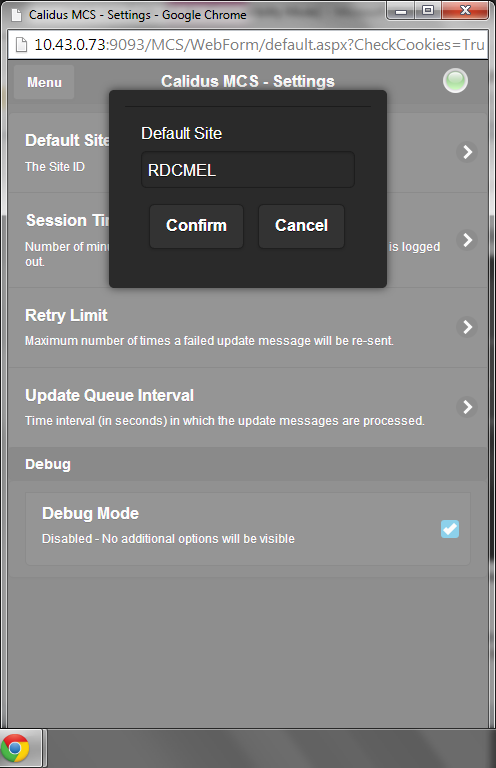The width and height of the screenshot is (496, 768).
Task: Click the Chrome icon in taskbar
Action: click(x=15, y=748)
